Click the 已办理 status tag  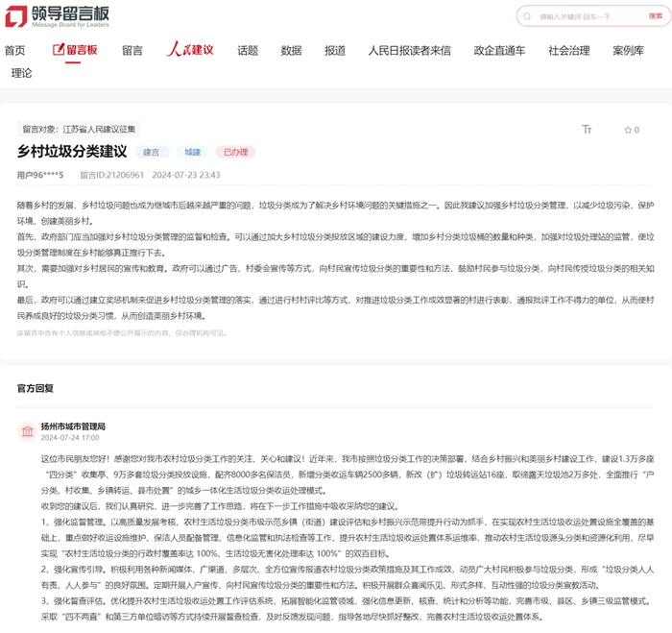236,152
